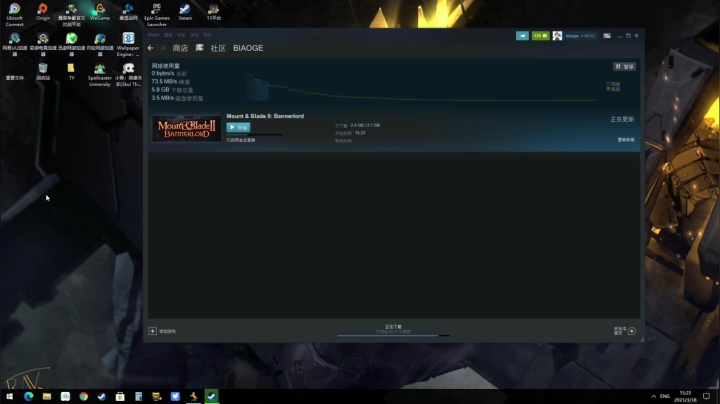Launch Google Chrome from taskbar

coord(84,396)
